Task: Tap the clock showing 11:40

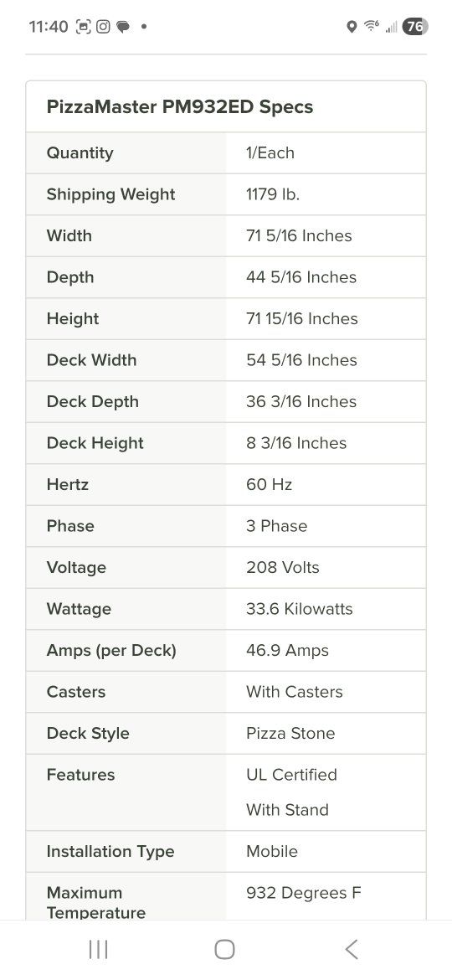Action: coord(48,26)
